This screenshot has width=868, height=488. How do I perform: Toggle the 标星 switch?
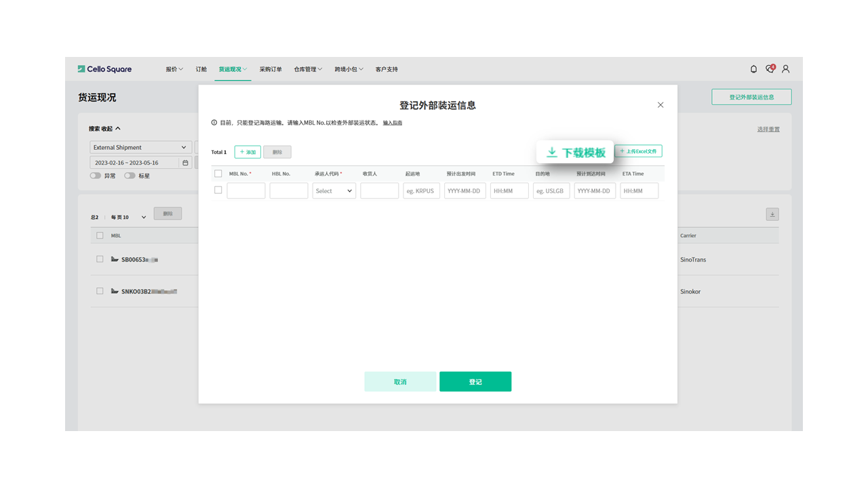[x=129, y=176]
